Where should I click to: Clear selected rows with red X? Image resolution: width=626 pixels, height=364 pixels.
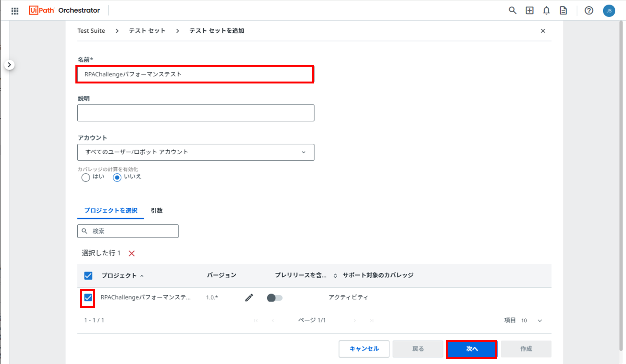point(131,253)
